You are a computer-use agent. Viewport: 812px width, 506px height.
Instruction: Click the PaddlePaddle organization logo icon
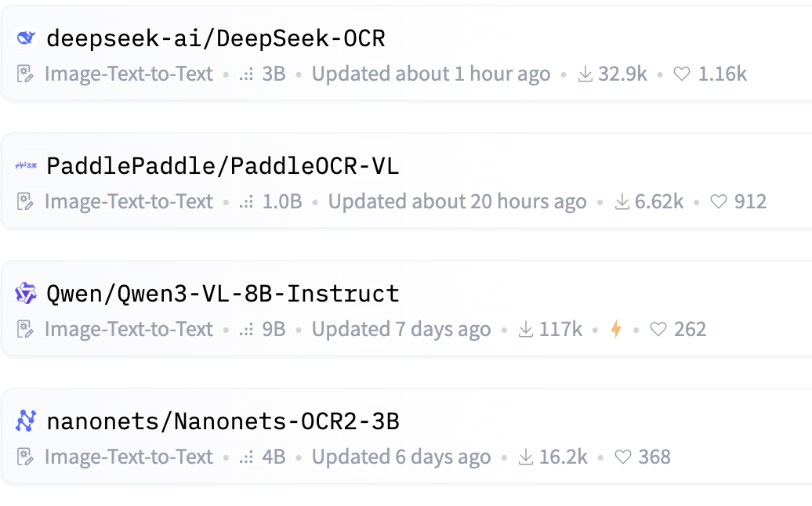pos(26,165)
